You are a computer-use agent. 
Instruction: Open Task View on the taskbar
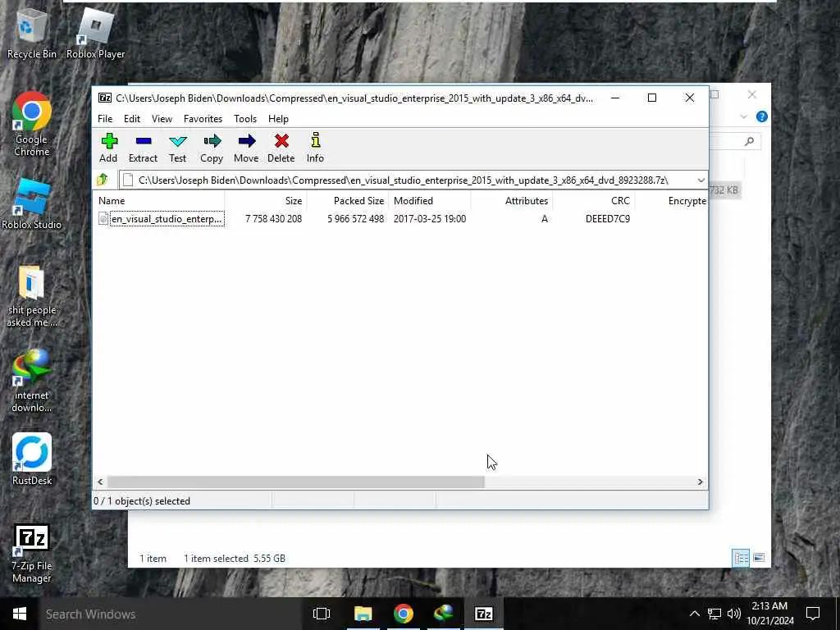click(x=322, y=614)
